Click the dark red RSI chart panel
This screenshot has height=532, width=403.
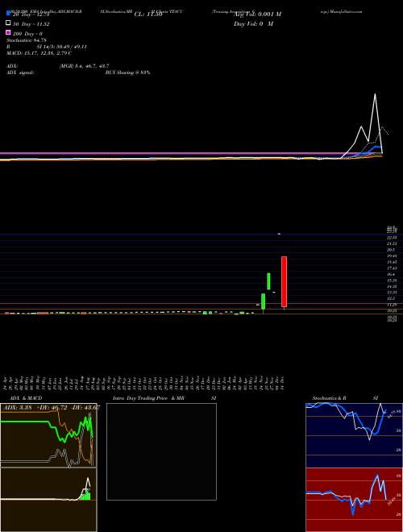point(354,500)
